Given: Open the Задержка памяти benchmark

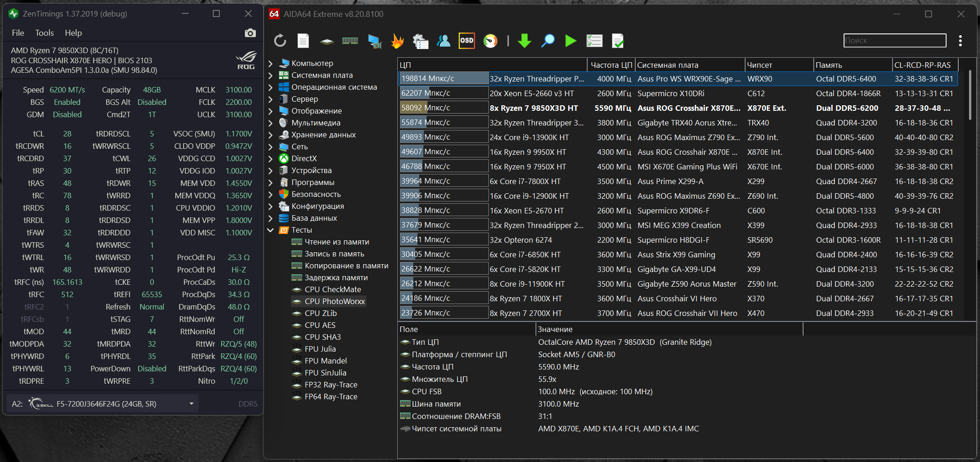Looking at the screenshot, I should (x=336, y=277).
